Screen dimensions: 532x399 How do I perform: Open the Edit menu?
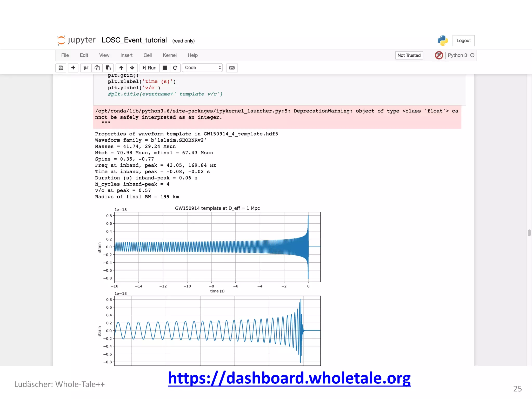[x=84, y=55]
